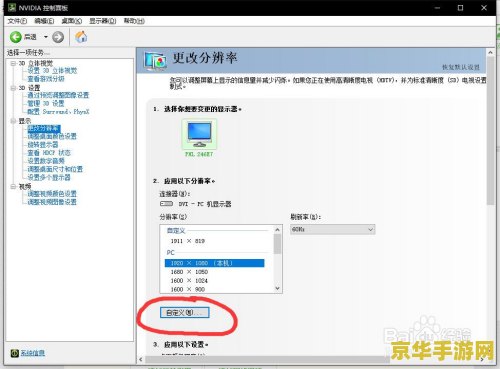Click resolution list scroll-down arrow

(x=277, y=289)
